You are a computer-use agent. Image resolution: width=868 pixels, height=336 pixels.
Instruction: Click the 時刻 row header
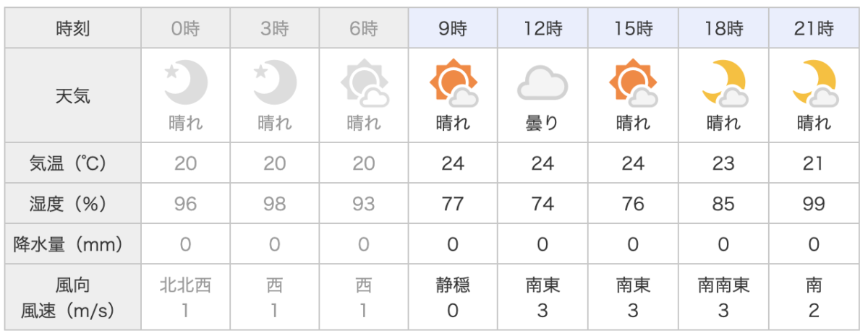(x=73, y=30)
